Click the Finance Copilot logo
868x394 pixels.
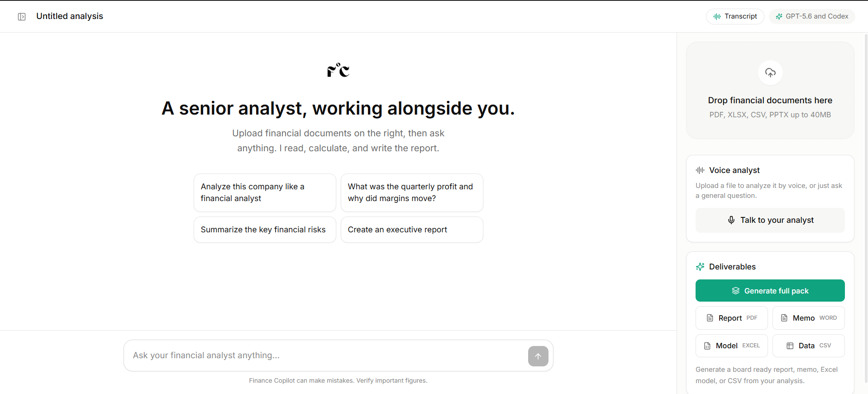tap(339, 70)
